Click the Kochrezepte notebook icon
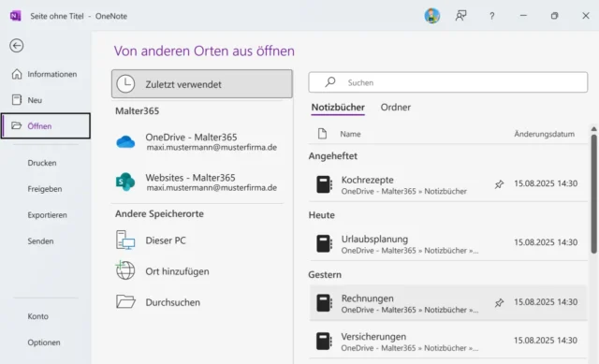 click(324, 184)
